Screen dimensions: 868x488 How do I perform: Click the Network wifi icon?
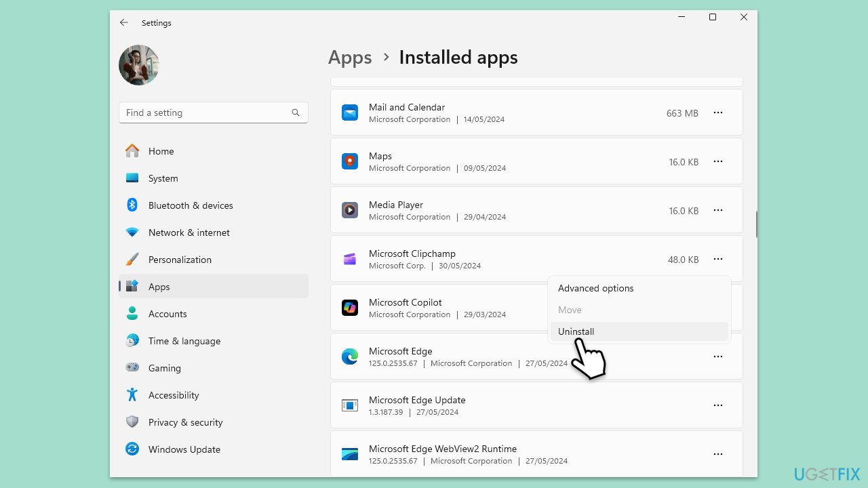[x=132, y=232]
